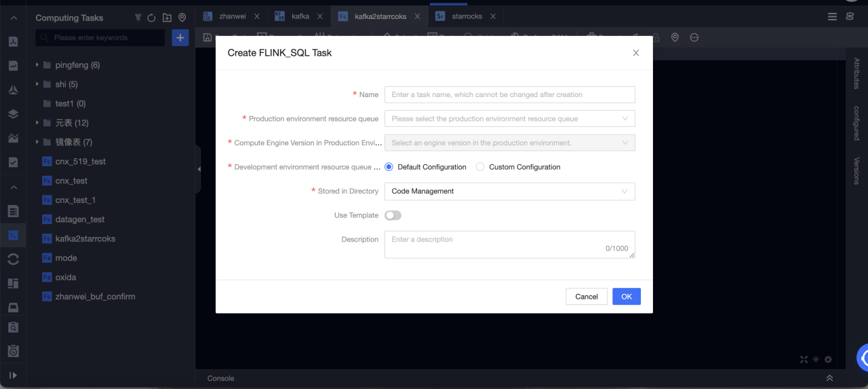Close the Create FLINK_SQL Task dialog
This screenshot has height=389, width=868.
click(635, 53)
